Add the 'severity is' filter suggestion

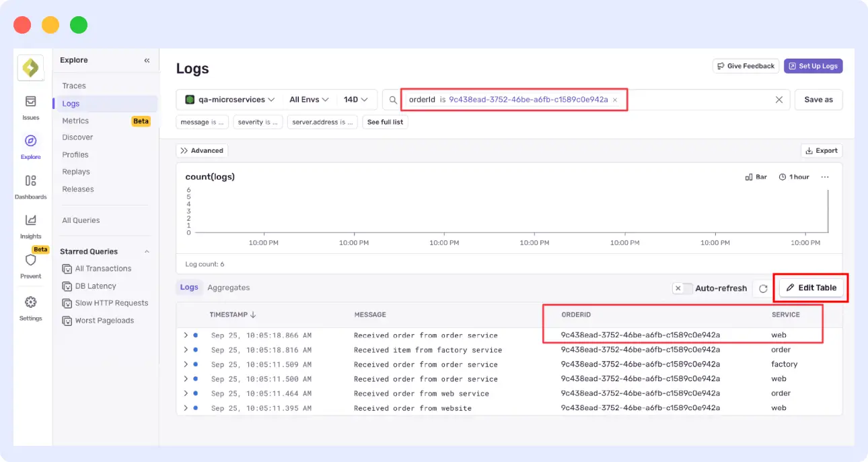point(258,122)
